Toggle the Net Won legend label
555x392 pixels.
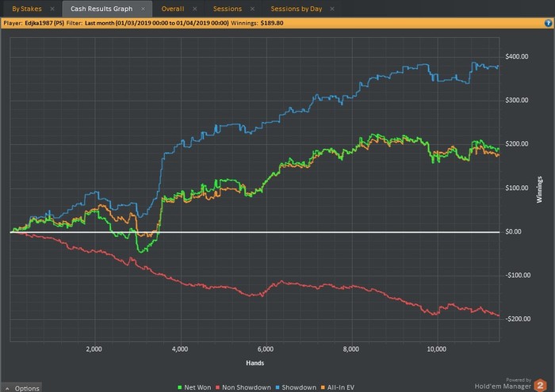pyautogui.click(x=197, y=387)
